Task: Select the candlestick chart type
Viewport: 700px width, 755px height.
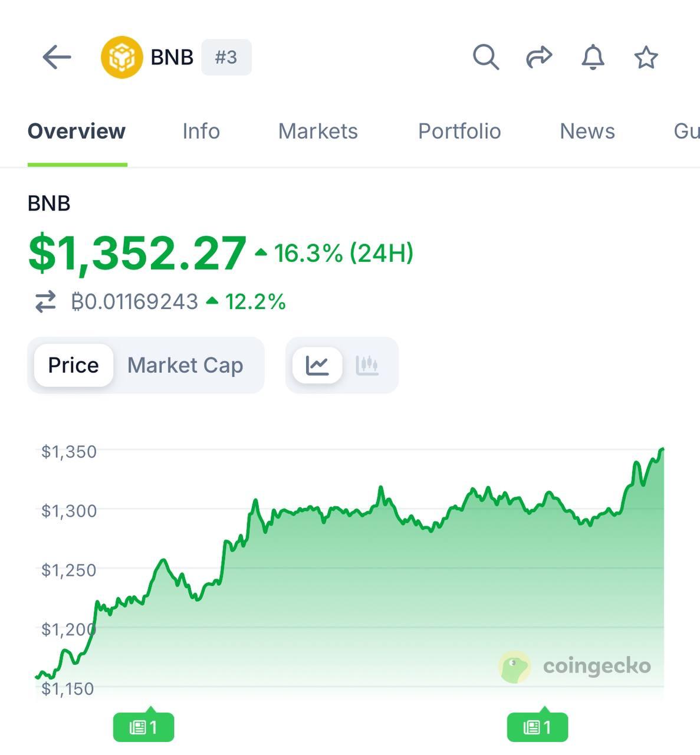Action: [367, 365]
